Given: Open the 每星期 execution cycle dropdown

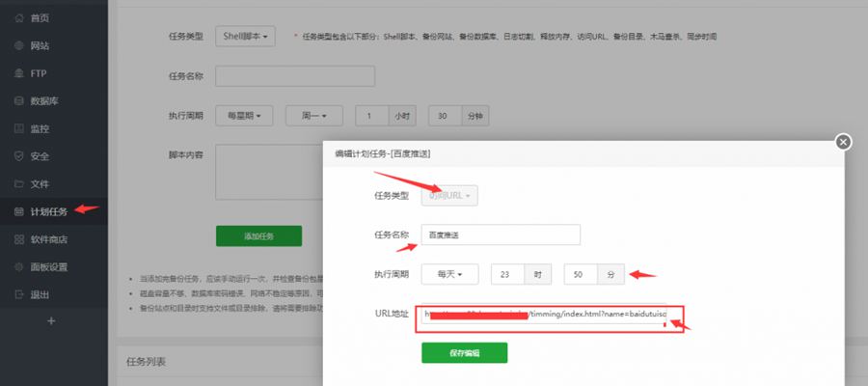Looking at the screenshot, I should 244,116.
